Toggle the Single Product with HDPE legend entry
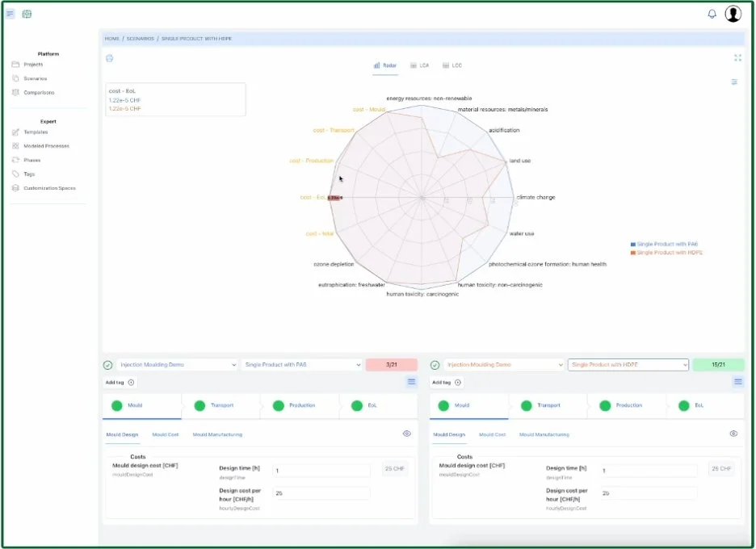The height and width of the screenshot is (549, 756). [666, 253]
